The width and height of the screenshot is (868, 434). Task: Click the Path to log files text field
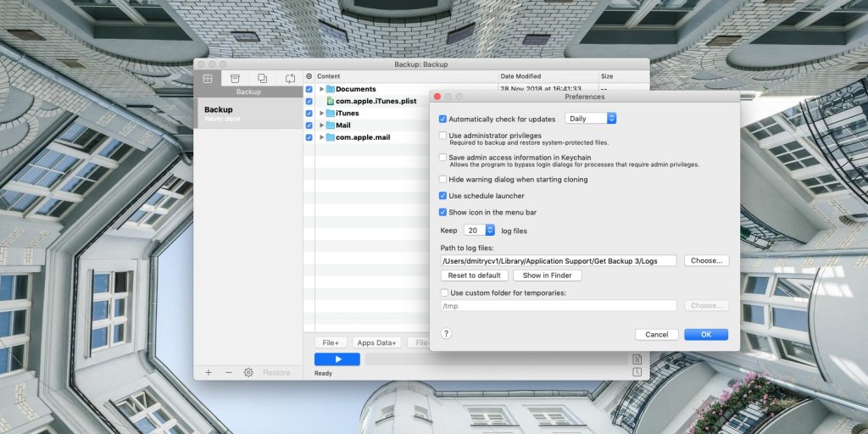click(x=558, y=260)
